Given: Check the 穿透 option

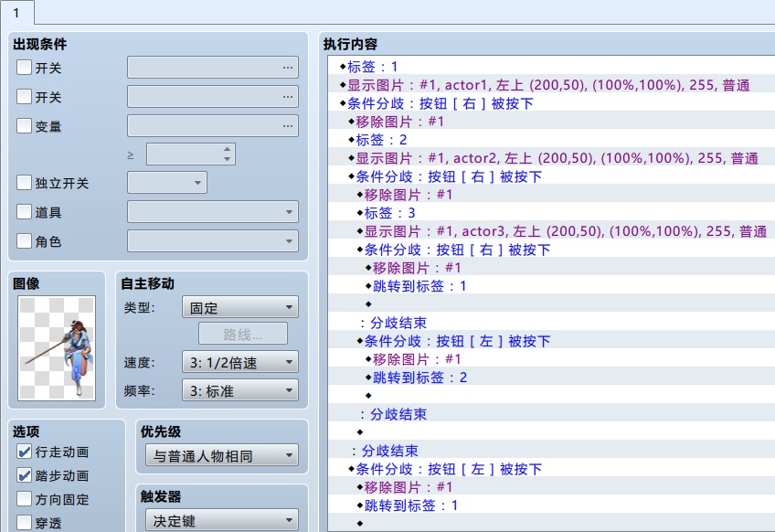Looking at the screenshot, I should (24, 523).
